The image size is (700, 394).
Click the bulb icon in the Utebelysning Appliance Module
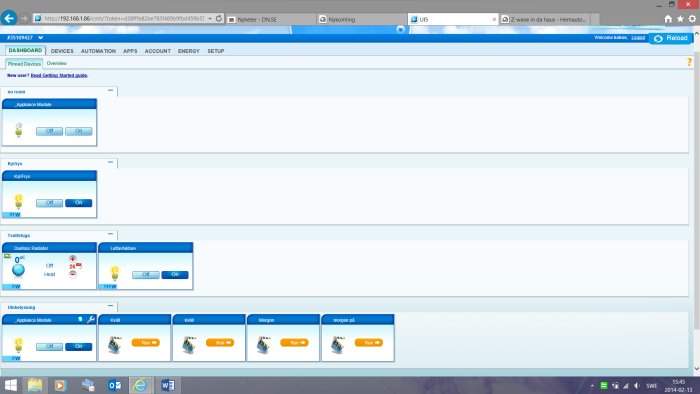pyautogui.click(x=18, y=345)
